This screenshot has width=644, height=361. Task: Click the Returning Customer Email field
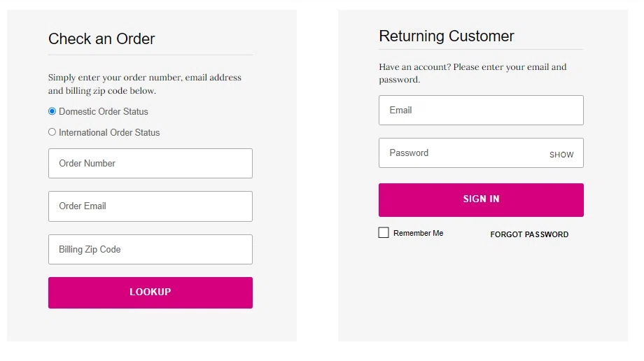[481, 111]
